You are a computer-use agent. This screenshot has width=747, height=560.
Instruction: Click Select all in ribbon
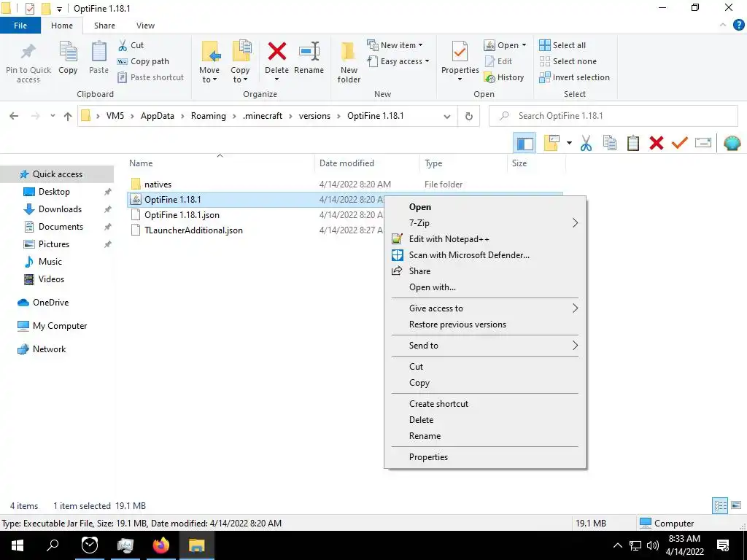click(562, 45)
